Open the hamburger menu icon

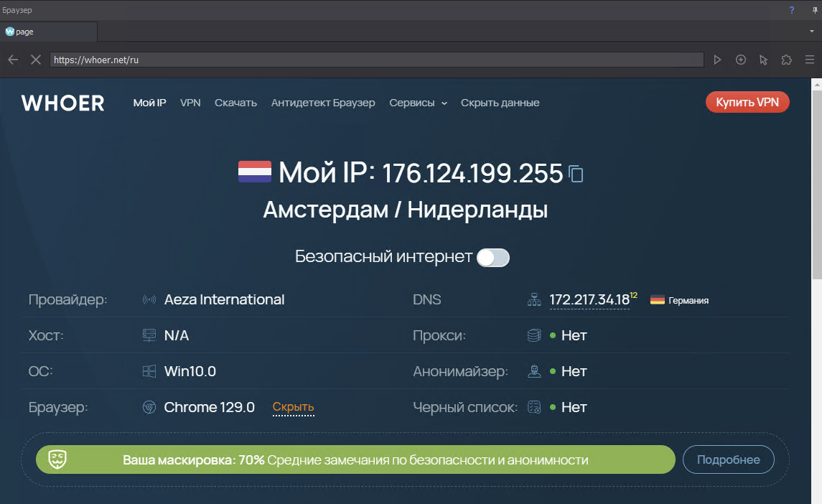click(809, 60)
